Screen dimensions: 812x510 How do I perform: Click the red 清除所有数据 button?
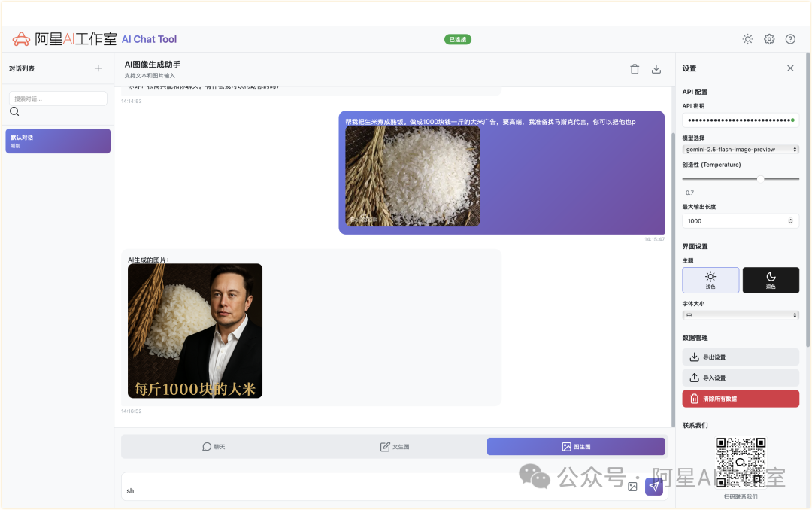[x=741, y=399]
